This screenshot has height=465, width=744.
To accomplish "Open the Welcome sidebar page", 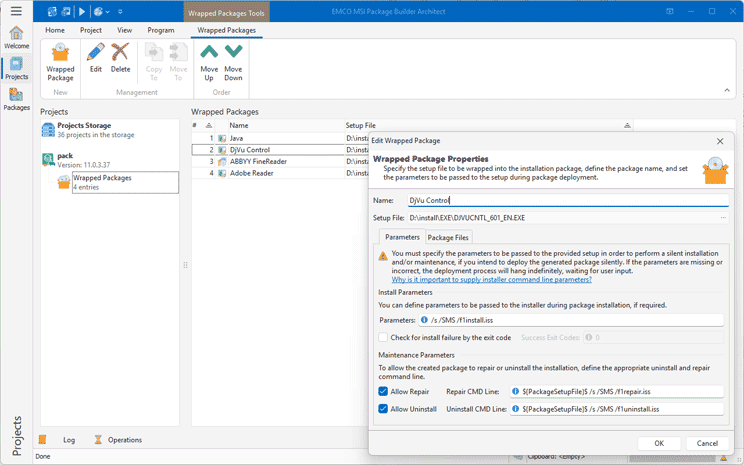I will 16,38.
